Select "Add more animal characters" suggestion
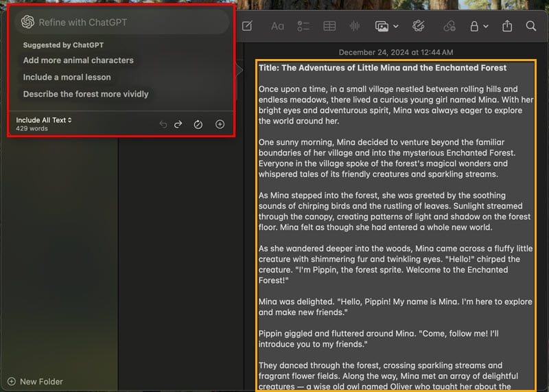The image size is (549, 392). coord(78,60)
